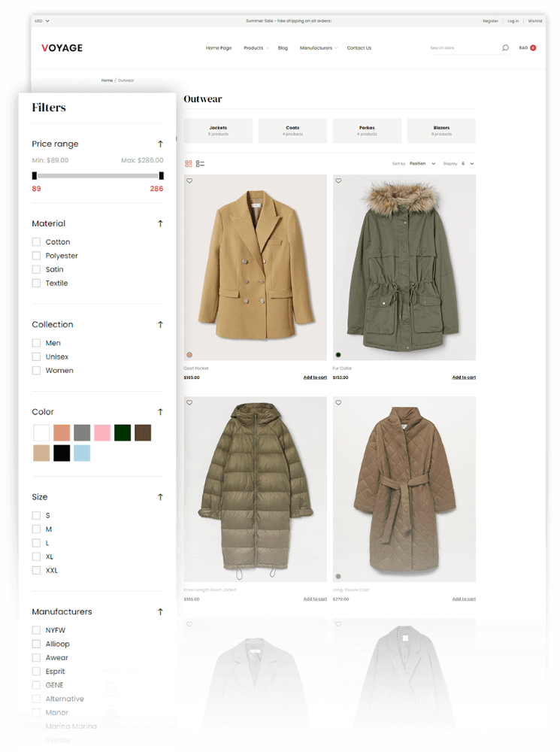This screenshot has width=560, height=752.
Task: Wishlist heart on Fur Collar parka
Action: pyautogui.click(x=339, y=181)
